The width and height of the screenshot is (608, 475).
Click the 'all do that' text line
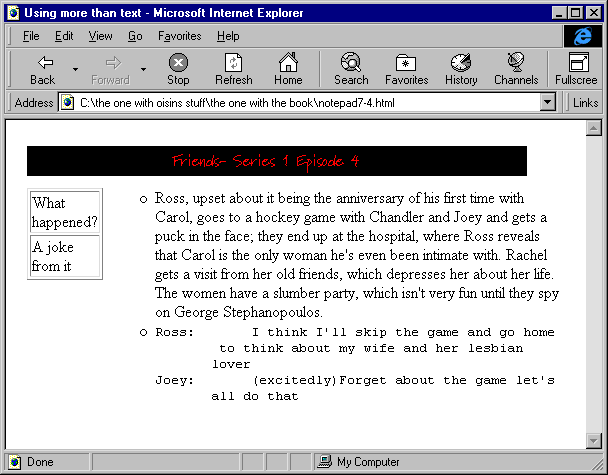coord(255,396)
